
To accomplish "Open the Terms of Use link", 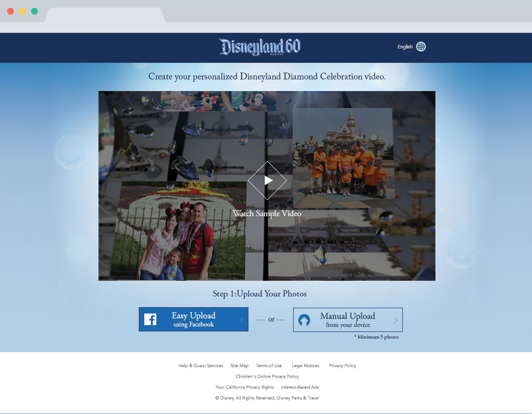I will tap(269, 365).
